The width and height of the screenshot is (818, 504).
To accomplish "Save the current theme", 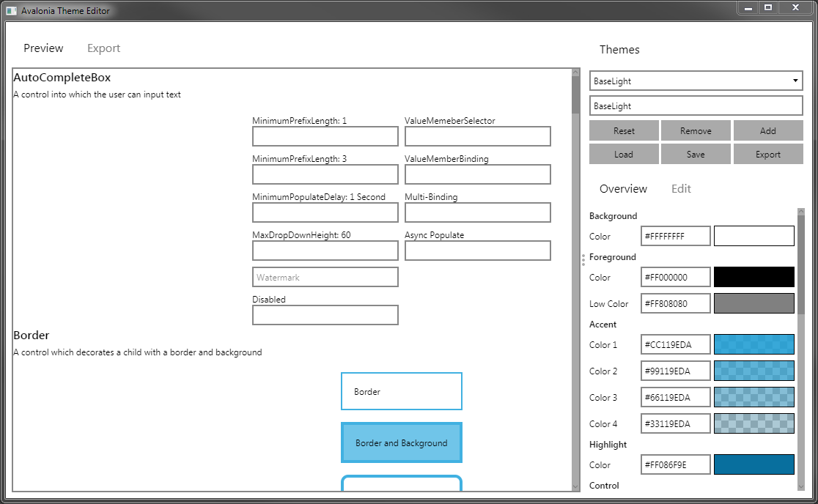I will coord(696,154).
